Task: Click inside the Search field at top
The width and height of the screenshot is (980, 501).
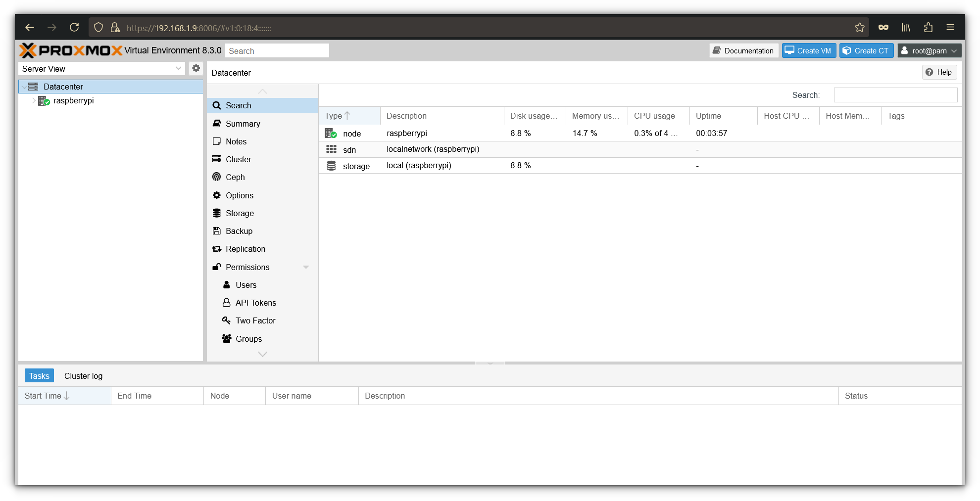Action: (277, 50)
